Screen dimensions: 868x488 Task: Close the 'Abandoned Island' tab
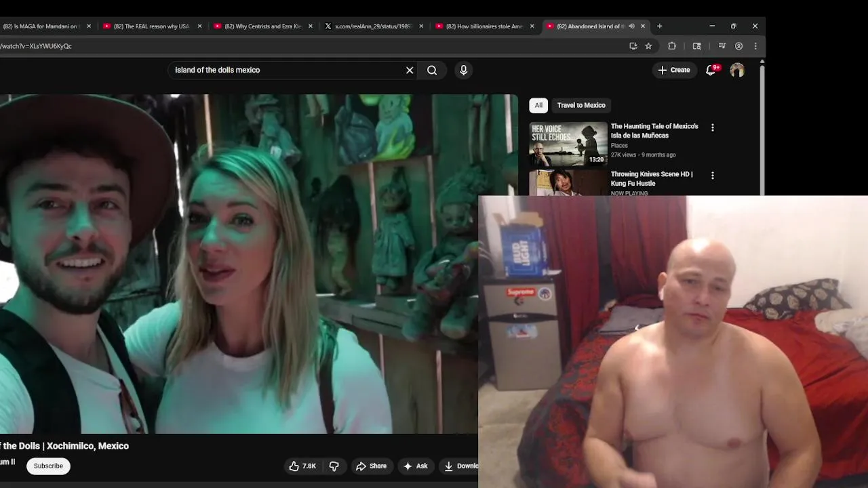[643, 26]
